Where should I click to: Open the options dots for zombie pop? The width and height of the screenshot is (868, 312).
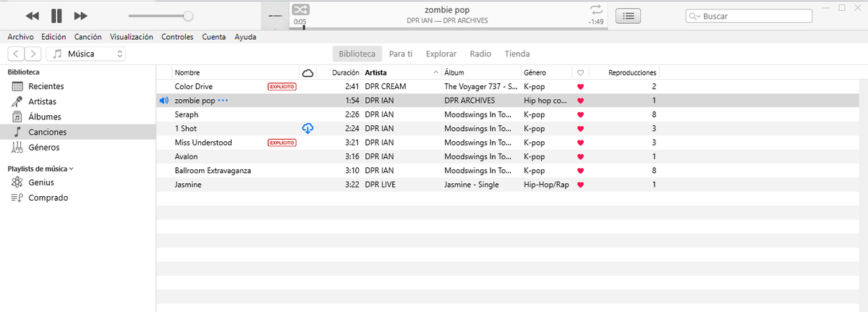(x=223, y=101)
